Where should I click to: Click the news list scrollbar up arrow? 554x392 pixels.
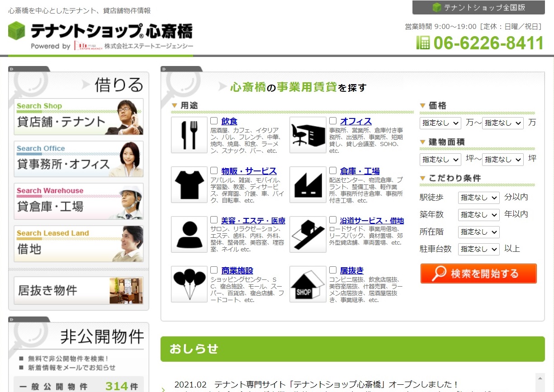coord(540,377)
